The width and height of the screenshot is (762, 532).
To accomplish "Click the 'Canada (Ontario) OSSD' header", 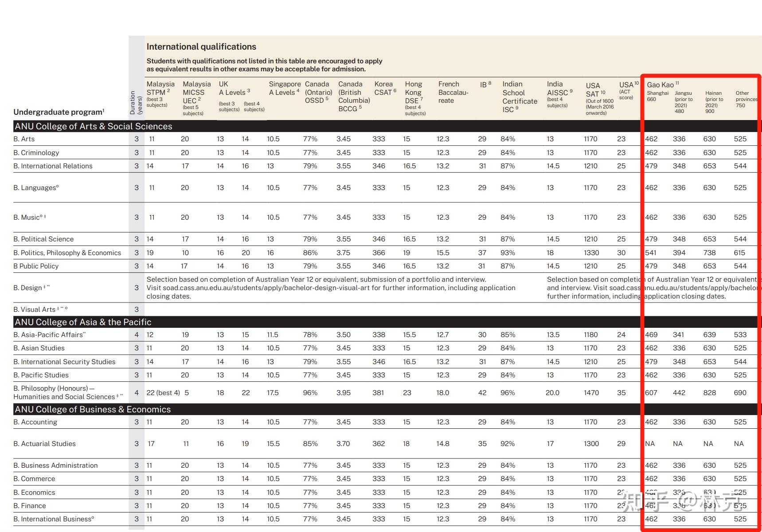I will point(318,92).
